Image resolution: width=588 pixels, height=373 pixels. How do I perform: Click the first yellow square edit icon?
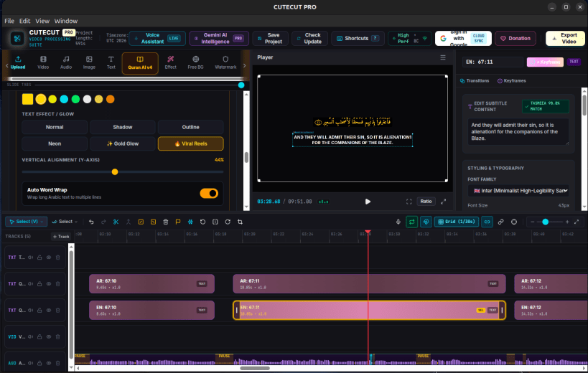pyautogui.click(x=141, y=222)
